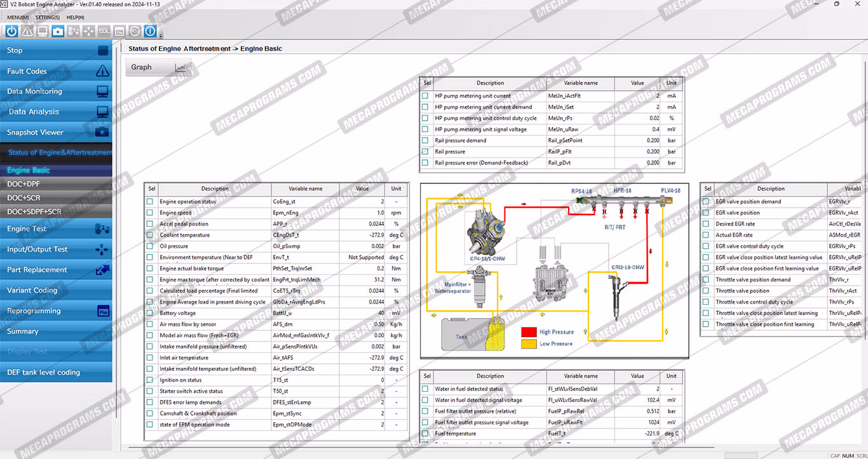Click the Graph button
The image size is (868, 459).
point(158,67)
